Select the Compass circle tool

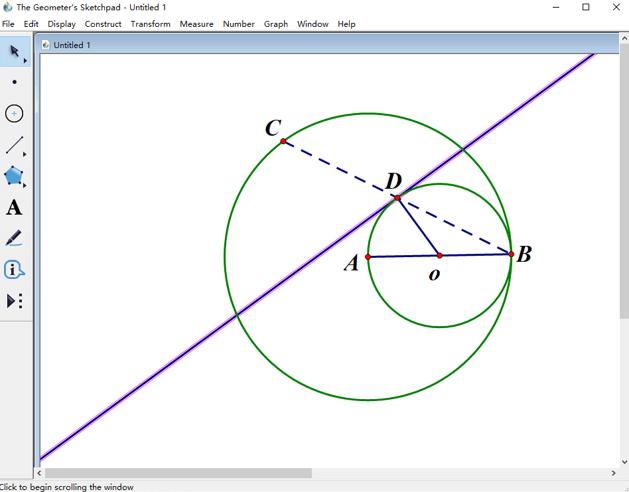pos(14,114)
